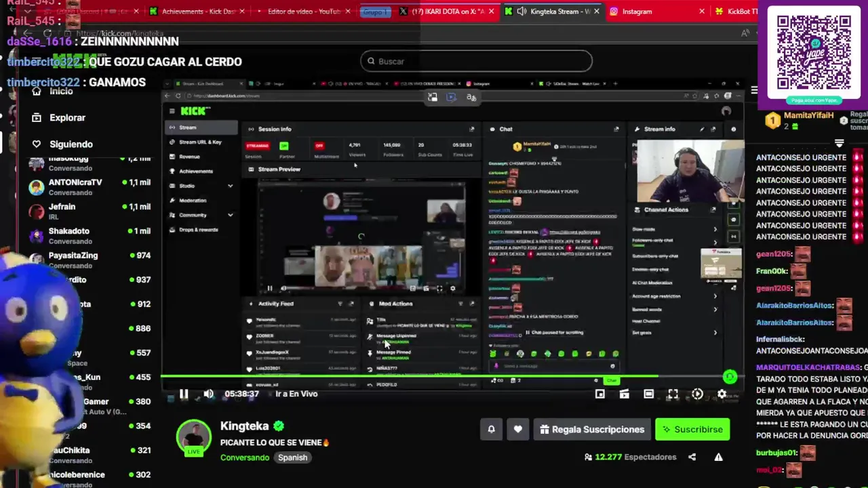Screen dimensions: 868x488
Task: Select PayasitaZing in the sidebar list
Action: coord(90,260)
